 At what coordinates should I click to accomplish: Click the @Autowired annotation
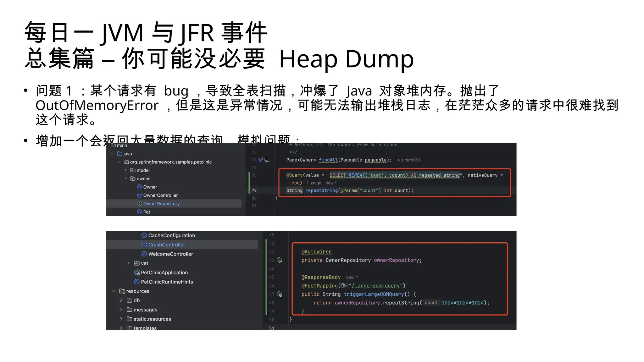point(316,252)
